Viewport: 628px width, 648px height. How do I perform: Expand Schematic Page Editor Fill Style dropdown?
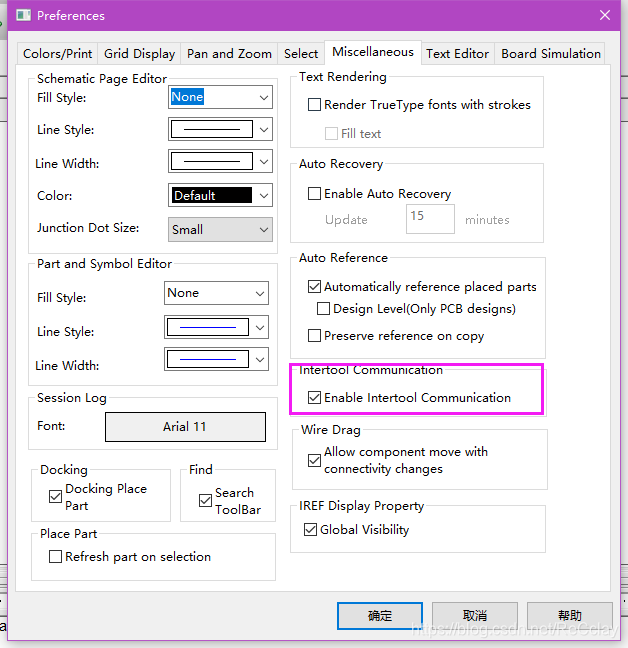(220, 97)
